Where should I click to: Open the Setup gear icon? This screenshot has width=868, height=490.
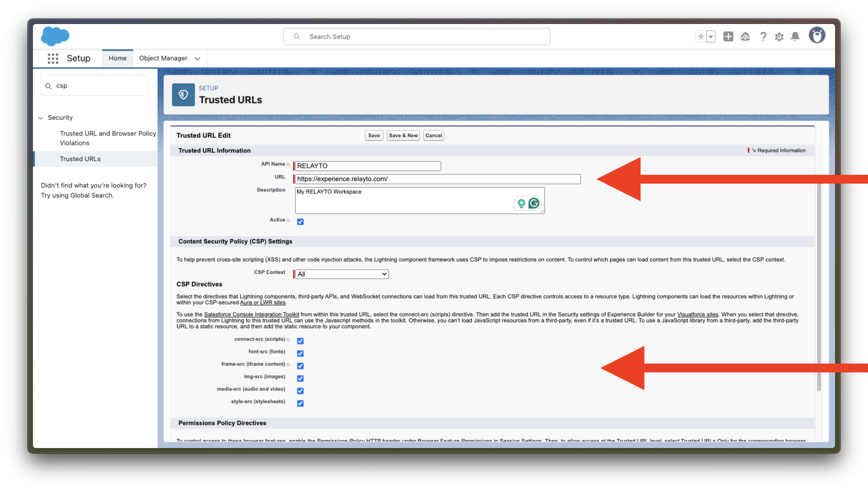[779, 36]
